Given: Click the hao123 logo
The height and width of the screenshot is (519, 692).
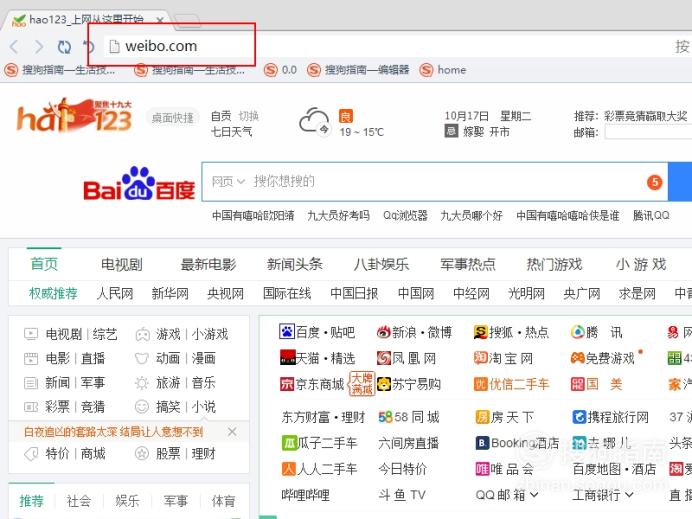Looking at the screenshot, I should (74, 116).
